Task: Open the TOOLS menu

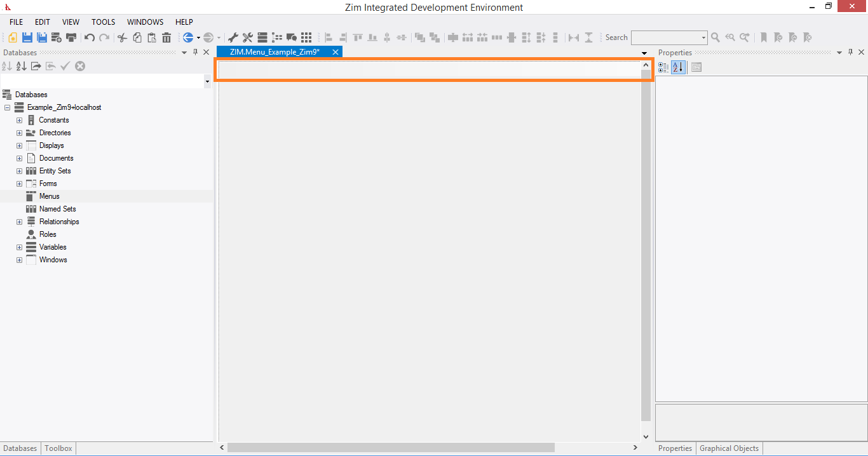Action: point(104,22)
